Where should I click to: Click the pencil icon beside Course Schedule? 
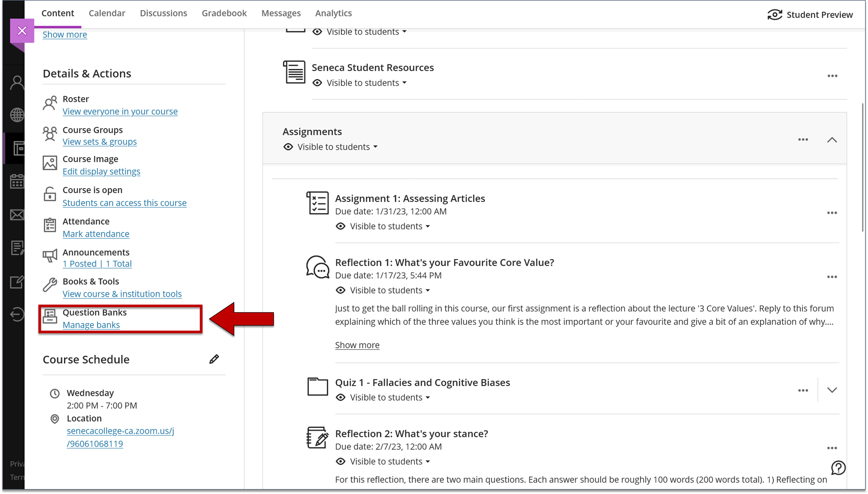pos(214,359)
